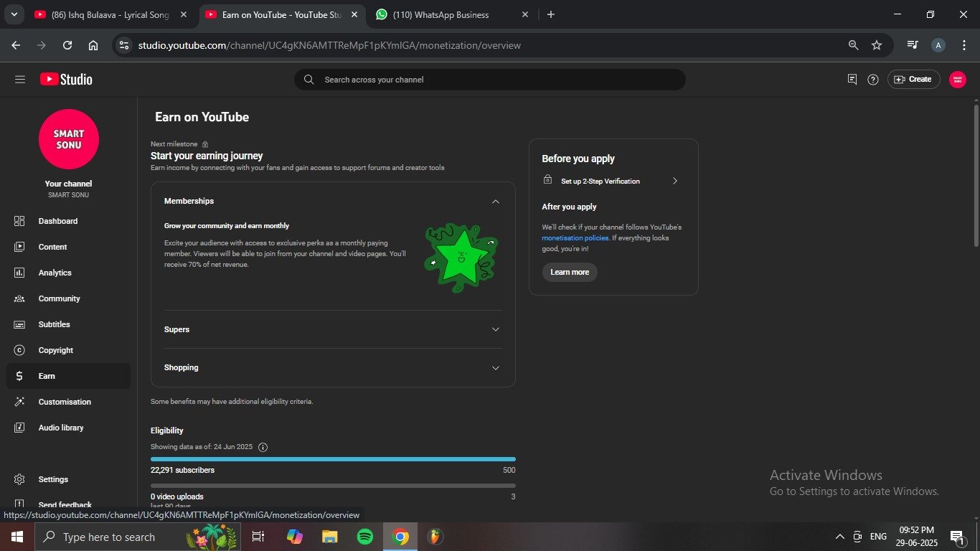Click the info icon beside data date
980x551 pixels.
tap(263, 447)
